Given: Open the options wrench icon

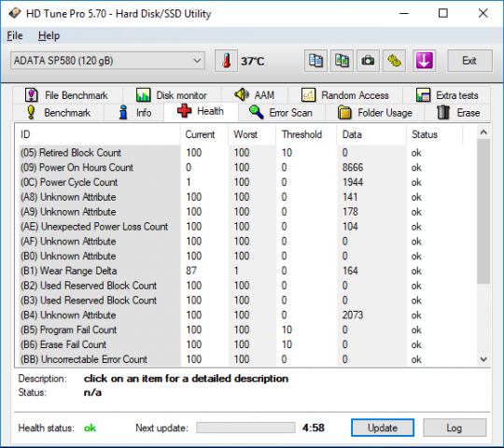Looking at the screenshot, I should (394, 61).
